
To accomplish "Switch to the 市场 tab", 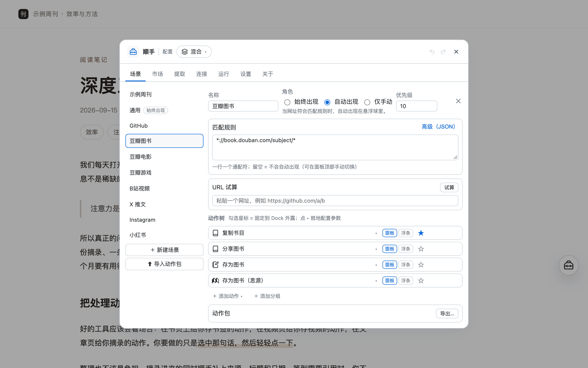I will (x=157, y=74).
